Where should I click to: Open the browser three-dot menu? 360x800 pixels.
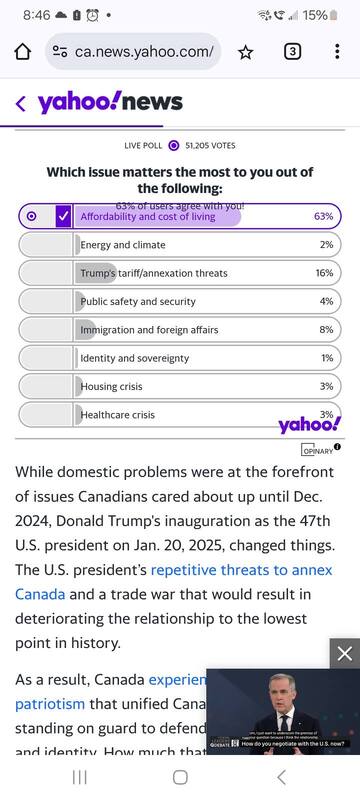tap(337, 52)
